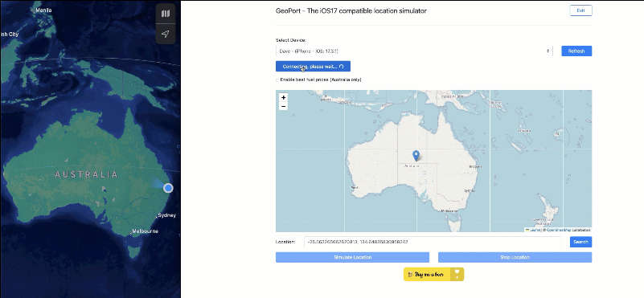This screenshot has width=644, height=298.
Task: Click the loading spinner on the Connecting button
Action: click(x=342, y=67)
